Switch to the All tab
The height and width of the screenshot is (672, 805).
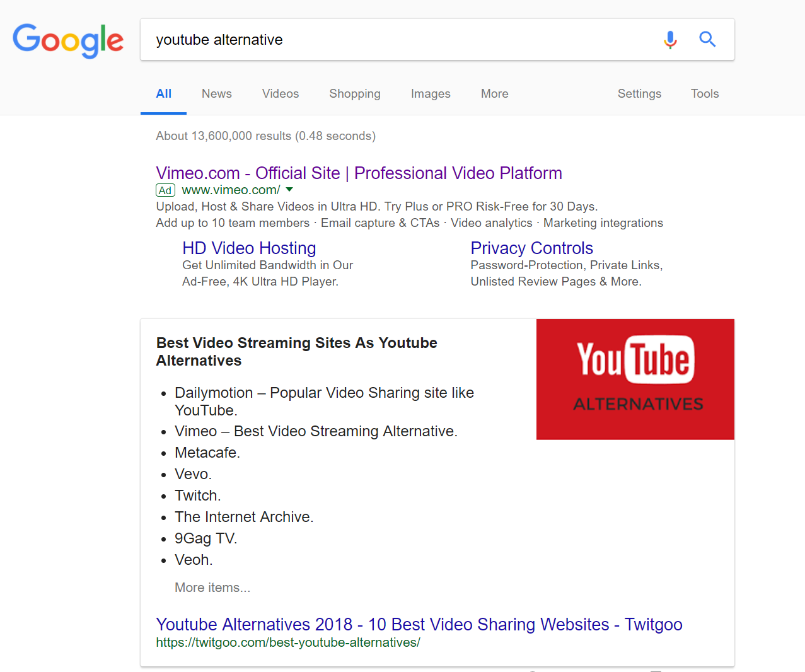(164, 94)
